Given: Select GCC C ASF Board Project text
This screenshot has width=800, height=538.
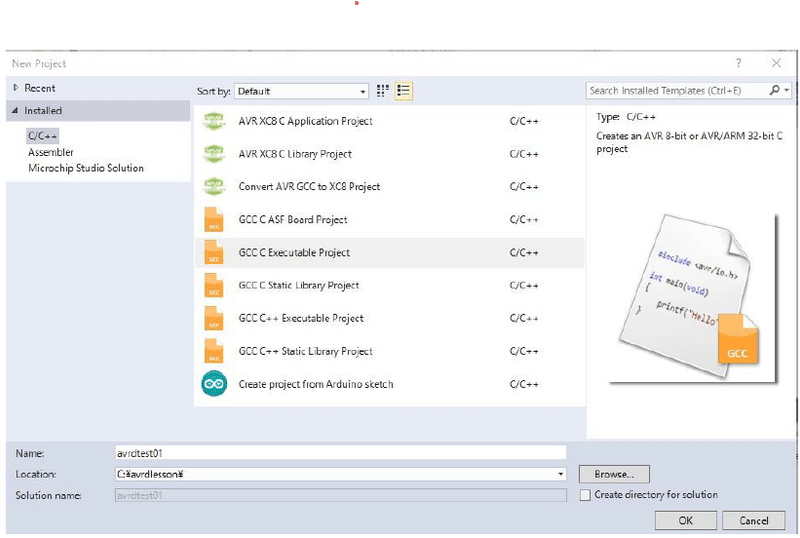Looking at the screenshot, I should (293, 219).
